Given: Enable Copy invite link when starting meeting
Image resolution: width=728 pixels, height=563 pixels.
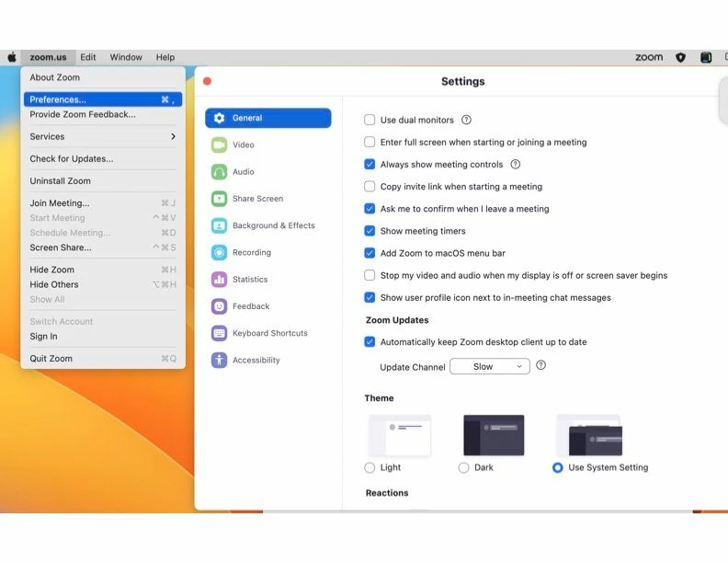Looking at the screenshot, I should tap(370, 186).
